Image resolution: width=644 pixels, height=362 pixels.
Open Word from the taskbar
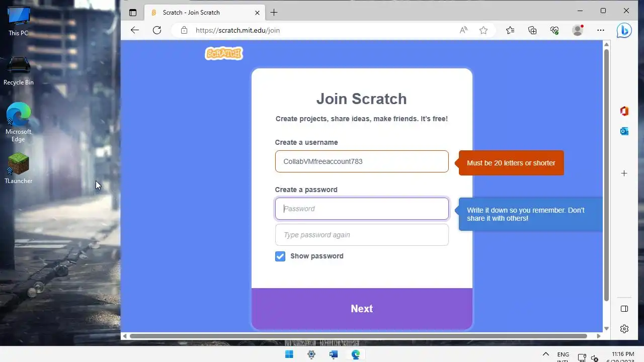(333, 354)
